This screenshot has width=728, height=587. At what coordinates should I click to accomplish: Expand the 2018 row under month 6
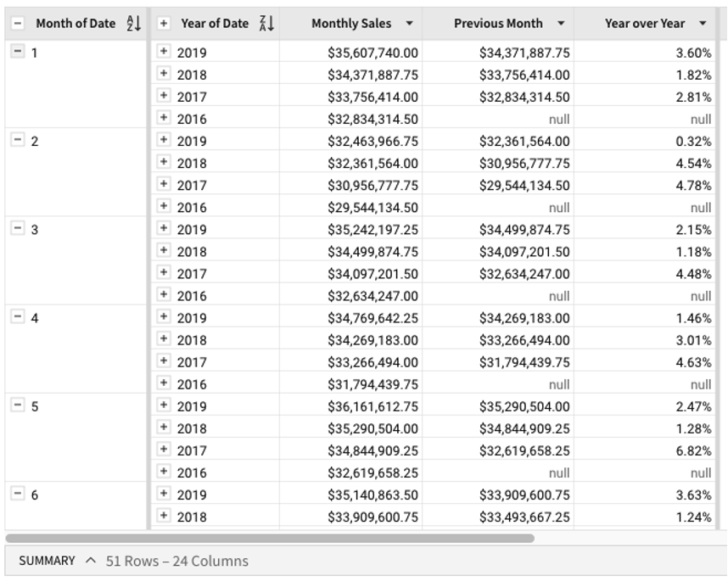[x=164, y=516]
